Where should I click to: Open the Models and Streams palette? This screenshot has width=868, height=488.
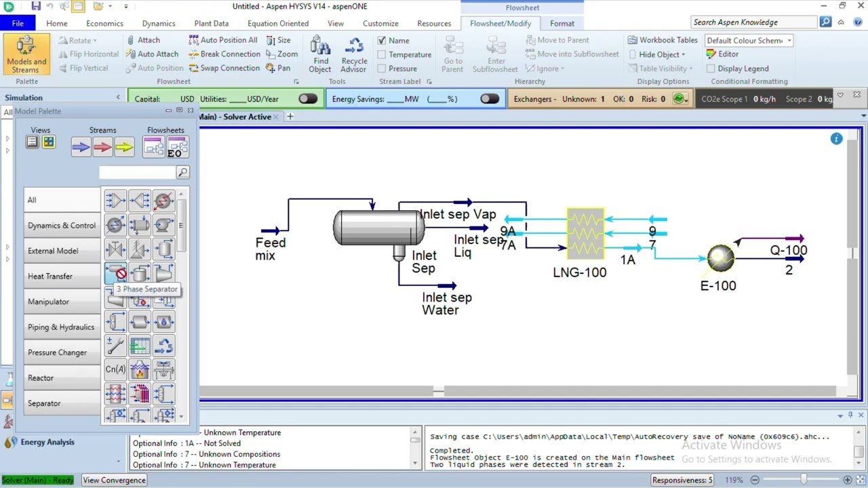[x=26, y=54]
